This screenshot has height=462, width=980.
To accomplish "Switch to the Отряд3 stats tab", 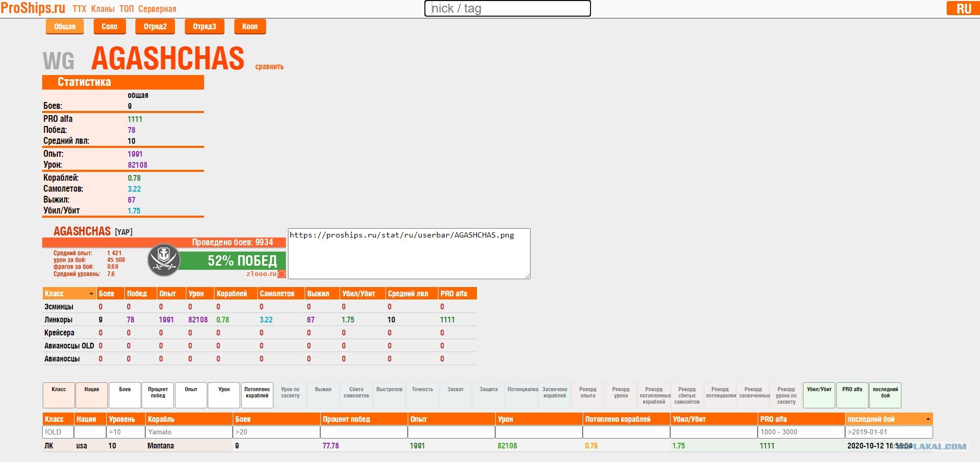I will click(205, 27).
